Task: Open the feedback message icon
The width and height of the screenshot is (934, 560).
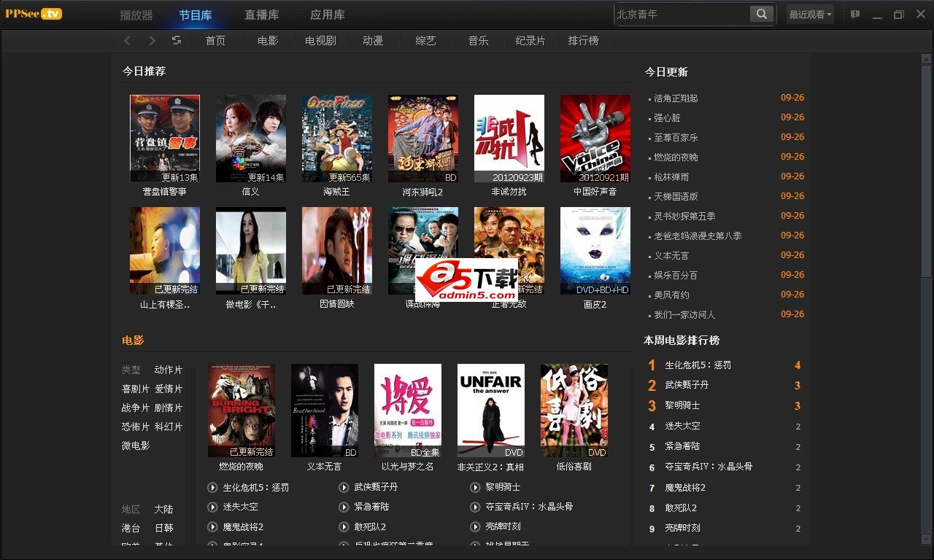Action: [854, 15]
